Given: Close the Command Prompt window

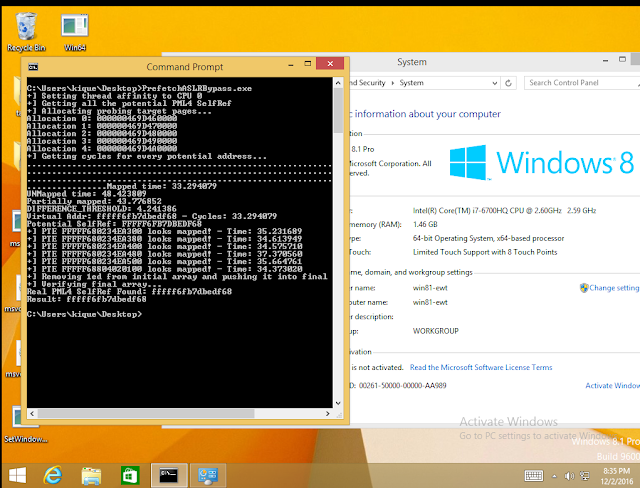Looking at the screenshot, I should 330,64.
